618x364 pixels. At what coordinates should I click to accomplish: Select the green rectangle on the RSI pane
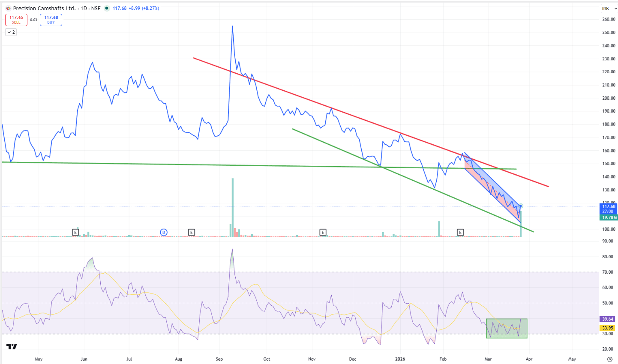point(507,328)
